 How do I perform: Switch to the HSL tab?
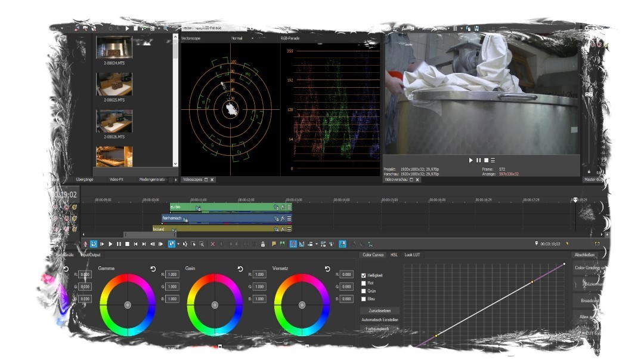(394, 255)
